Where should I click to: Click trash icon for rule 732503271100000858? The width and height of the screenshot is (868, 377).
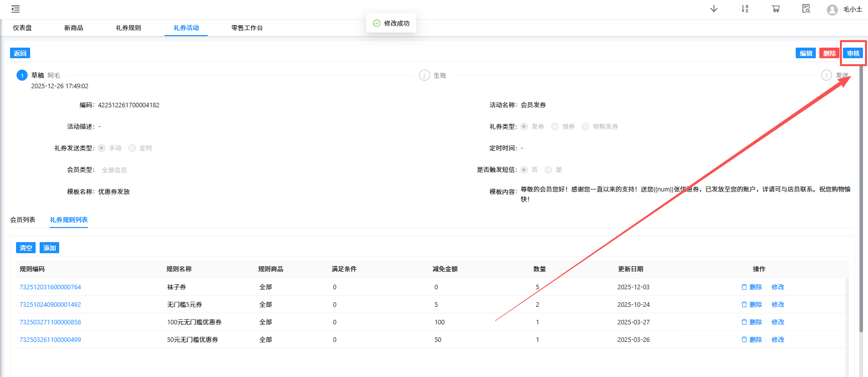click(x=744, y=322)
